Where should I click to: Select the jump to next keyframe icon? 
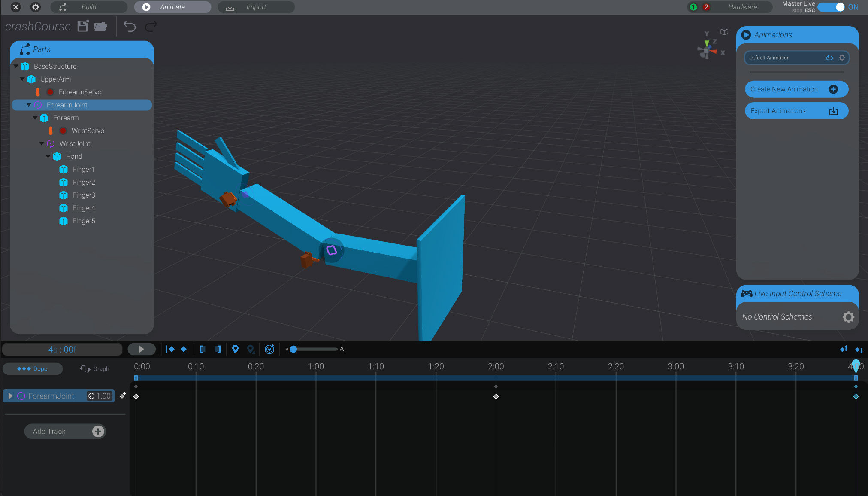pos(184,349)
